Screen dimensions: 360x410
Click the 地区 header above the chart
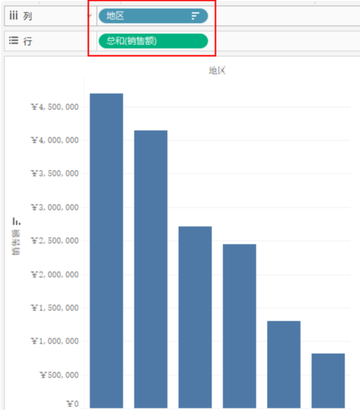217,70
